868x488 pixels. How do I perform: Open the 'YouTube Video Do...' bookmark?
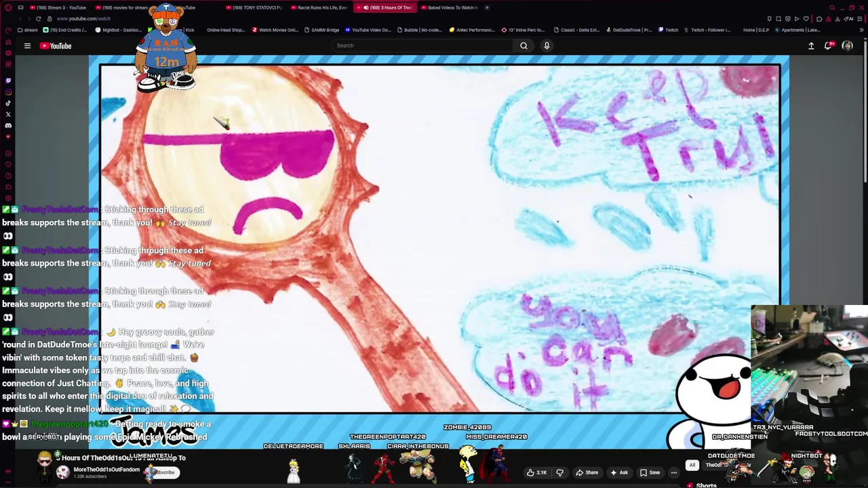[368, 30]
